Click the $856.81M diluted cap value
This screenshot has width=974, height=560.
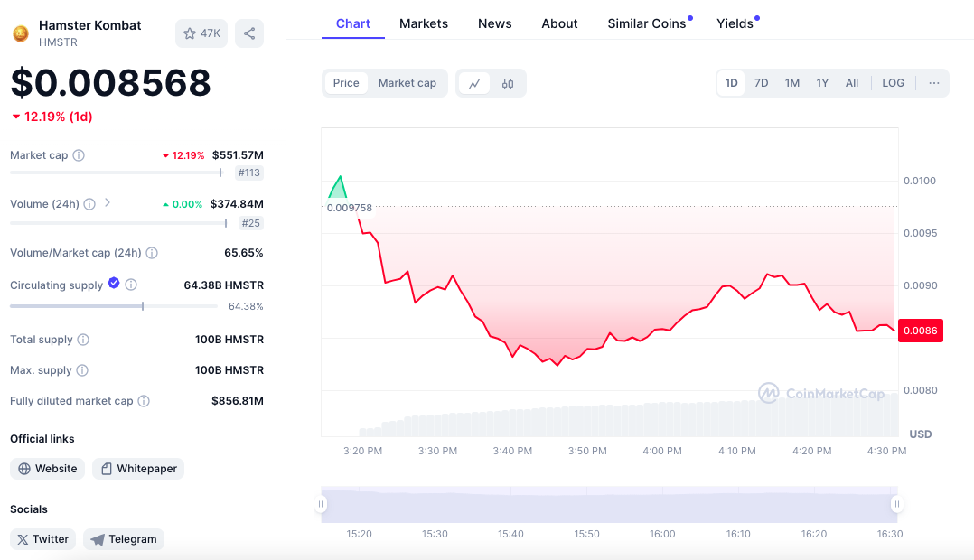(x=238, y=401)
